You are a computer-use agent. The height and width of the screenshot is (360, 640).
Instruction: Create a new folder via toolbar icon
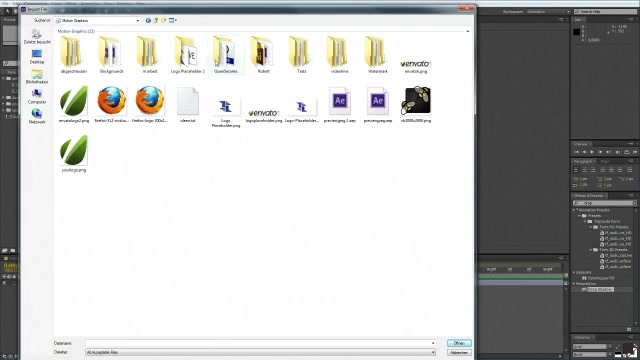(164, 20)
